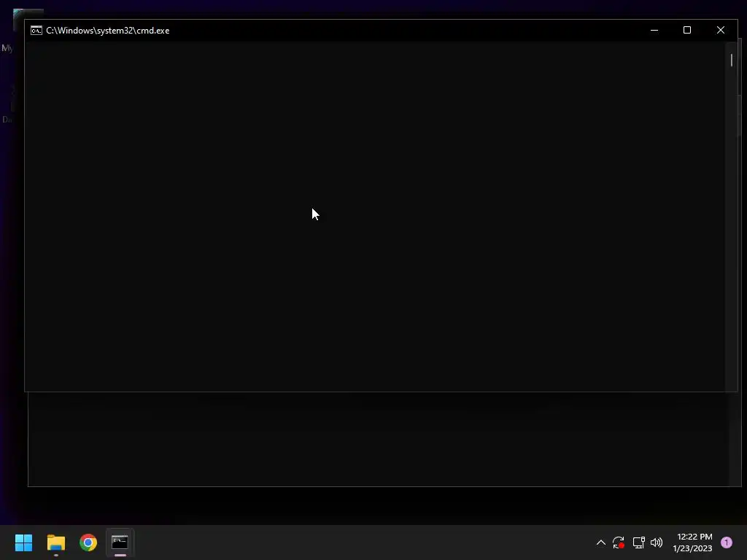This screenshot has height=560, width=747.
Task: Open the network display tray icon
Action: coord(638,542)
